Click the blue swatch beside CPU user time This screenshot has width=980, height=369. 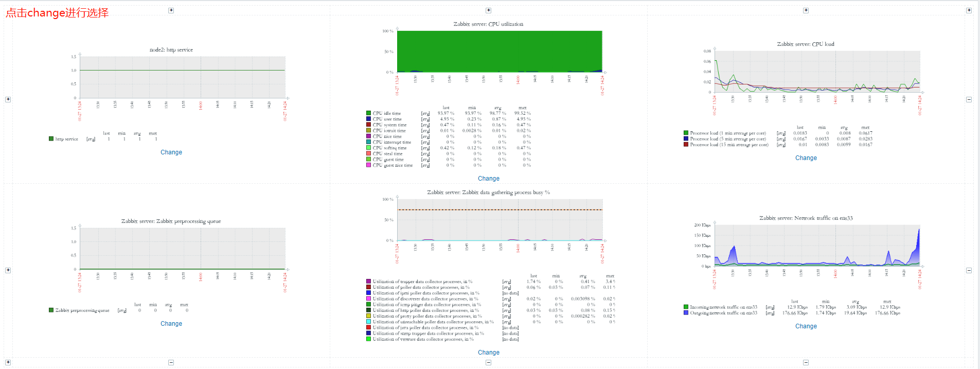(368, 119)
